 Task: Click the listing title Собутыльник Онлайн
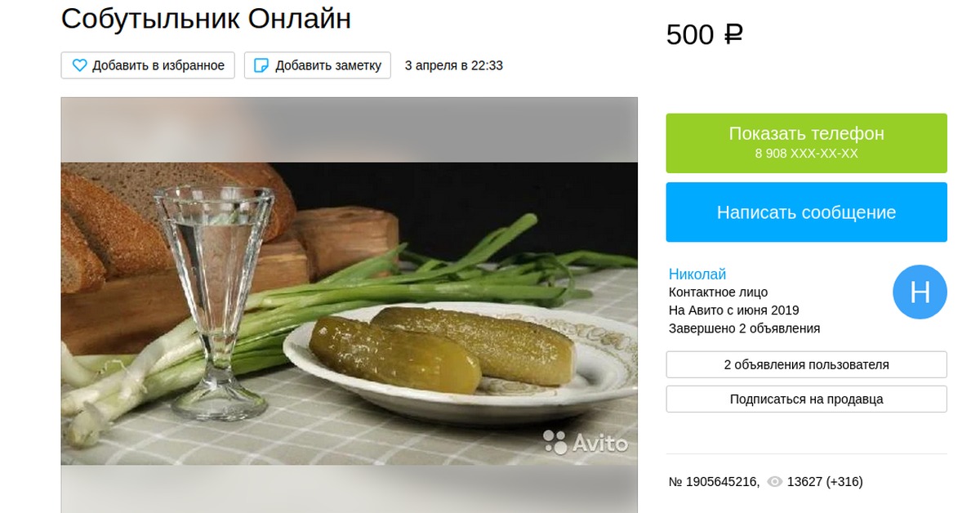pos(206,19)
